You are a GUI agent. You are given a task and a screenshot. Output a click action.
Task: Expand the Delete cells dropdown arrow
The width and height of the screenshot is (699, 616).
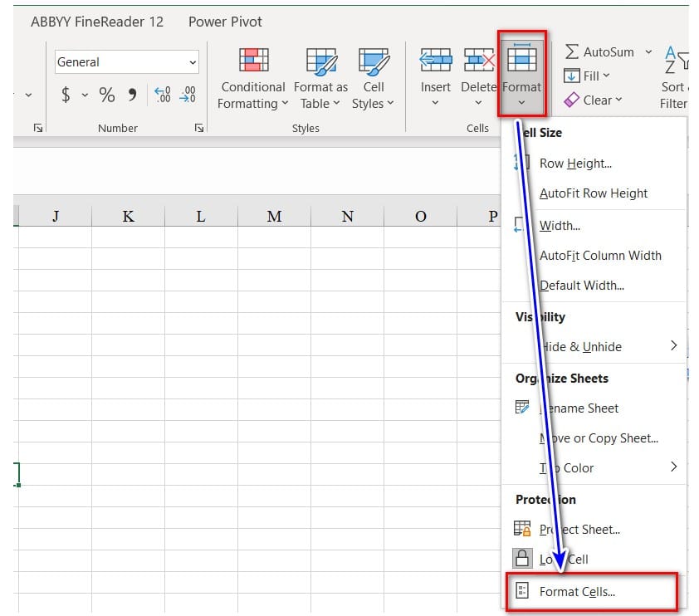(x=478, y=103)
